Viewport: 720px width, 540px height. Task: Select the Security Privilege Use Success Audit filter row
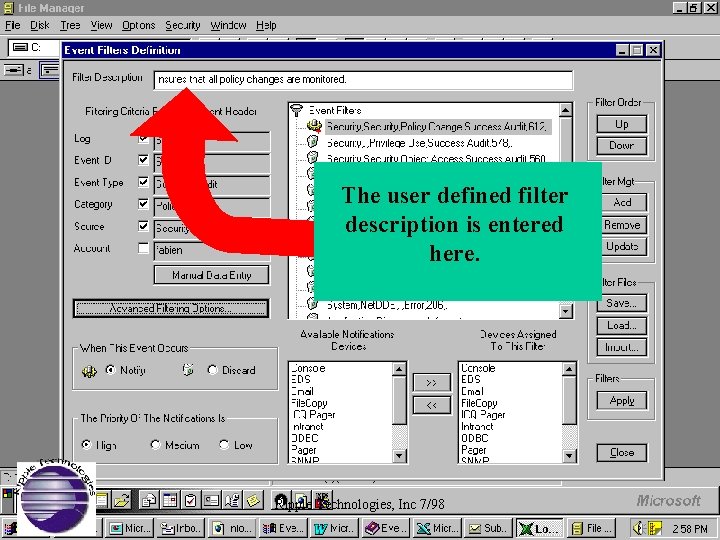419,143
